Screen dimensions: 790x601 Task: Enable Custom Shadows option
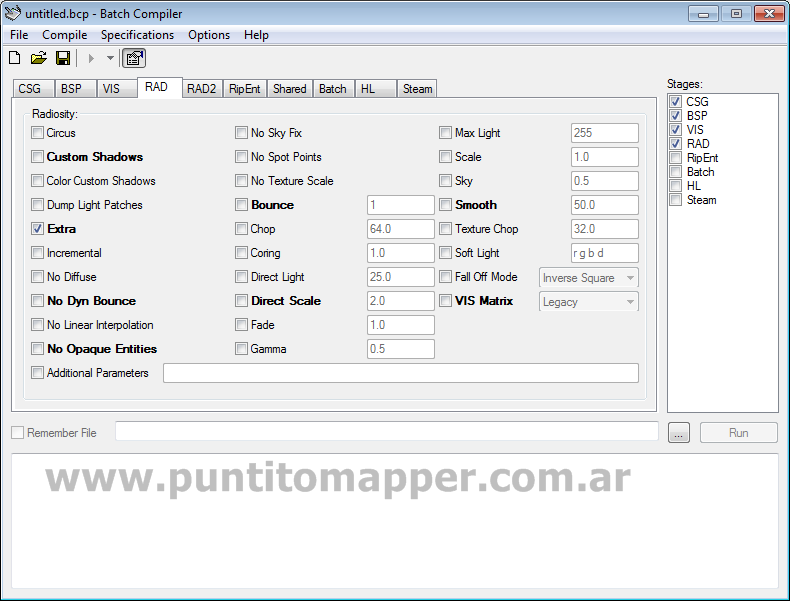37,157
